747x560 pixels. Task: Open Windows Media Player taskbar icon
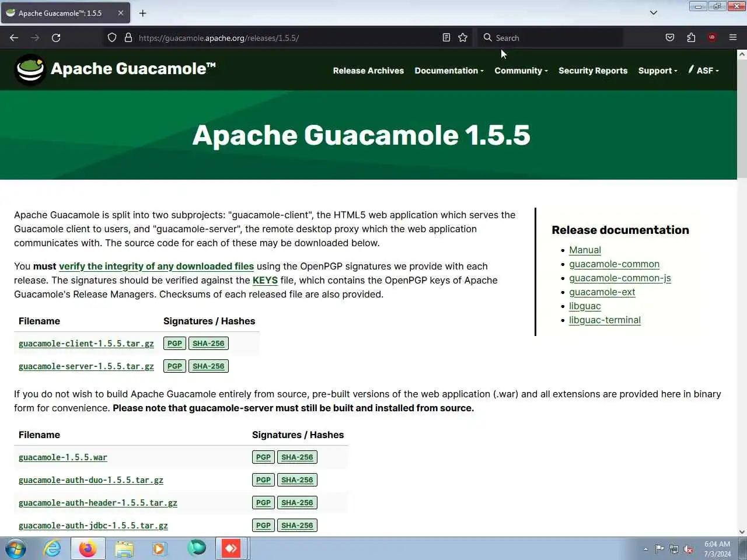point(159,549)
